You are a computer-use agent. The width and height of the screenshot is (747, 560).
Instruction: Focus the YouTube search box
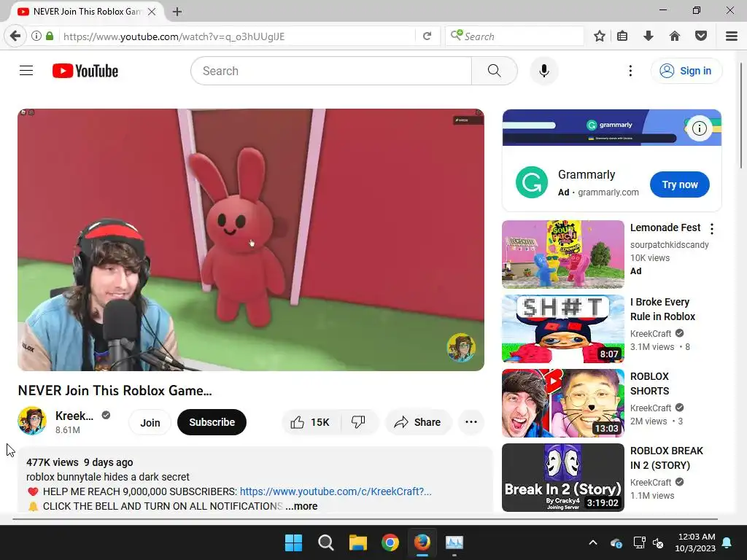tap(332, 71)
